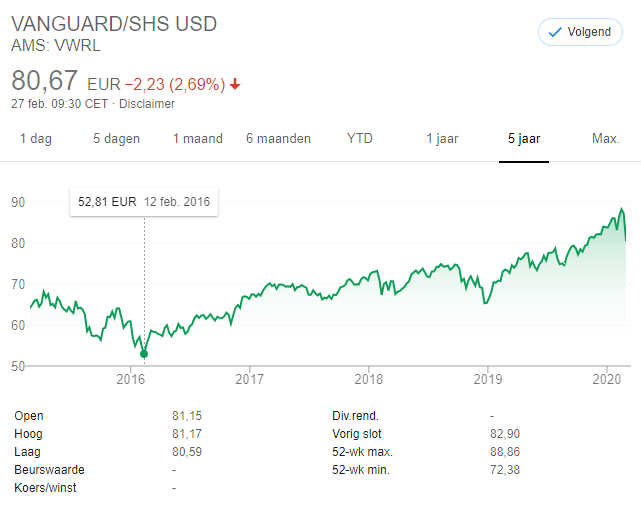
Task: Click the 2017 label on the axis
Action: pyautogui.click(x=249, y=378)
